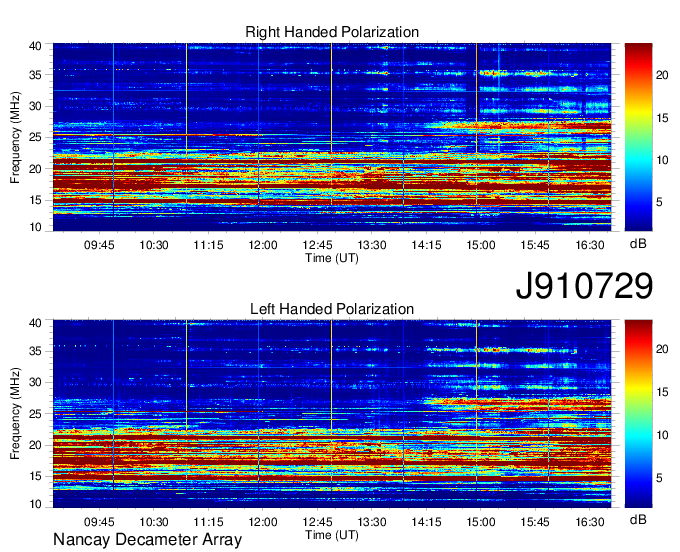This screenshot has width=680, height=552.
Task: Click the 16:30 tick on Right Handed plot
Action: [590, 245]
